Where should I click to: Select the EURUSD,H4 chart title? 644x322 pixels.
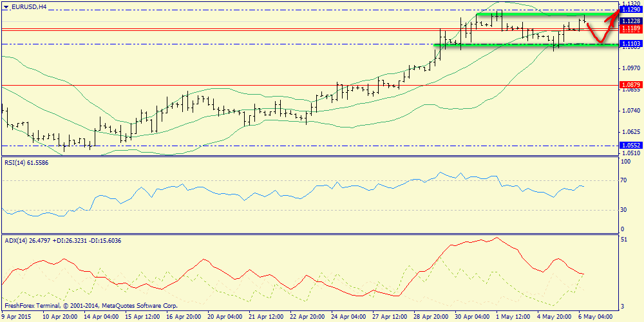tap(28, 6)
